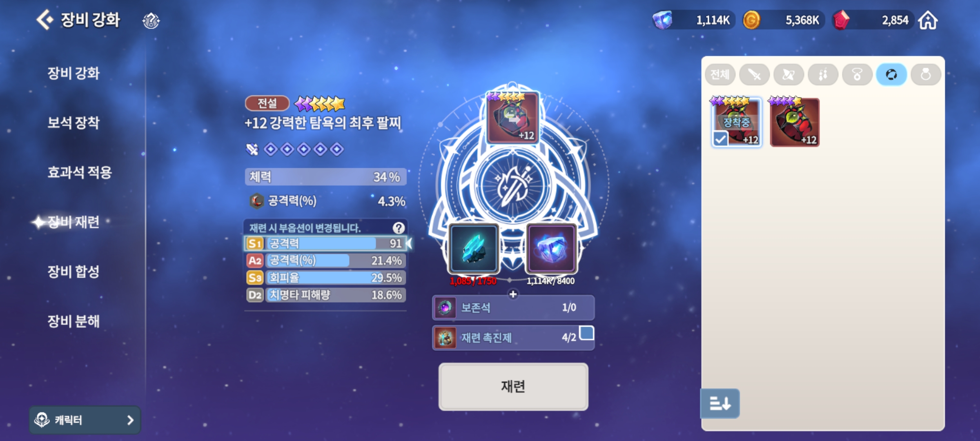Open the sort order icon button

coord(720,403)
